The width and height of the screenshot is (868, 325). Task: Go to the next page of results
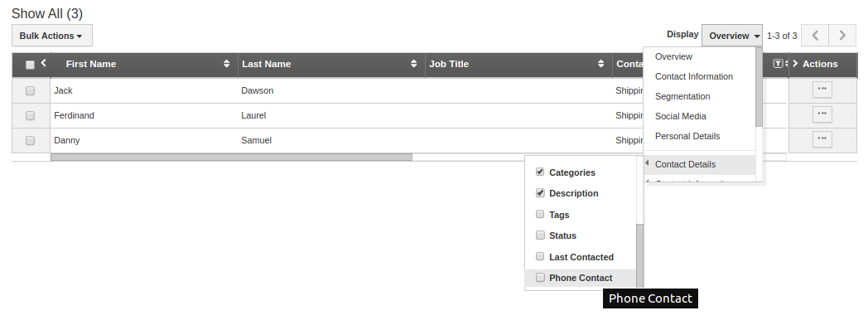tap(842, 36)
